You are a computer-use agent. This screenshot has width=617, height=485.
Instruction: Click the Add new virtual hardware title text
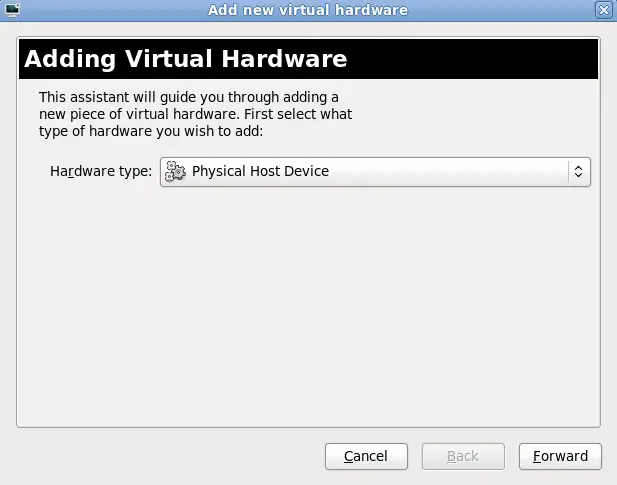(308, 10)
